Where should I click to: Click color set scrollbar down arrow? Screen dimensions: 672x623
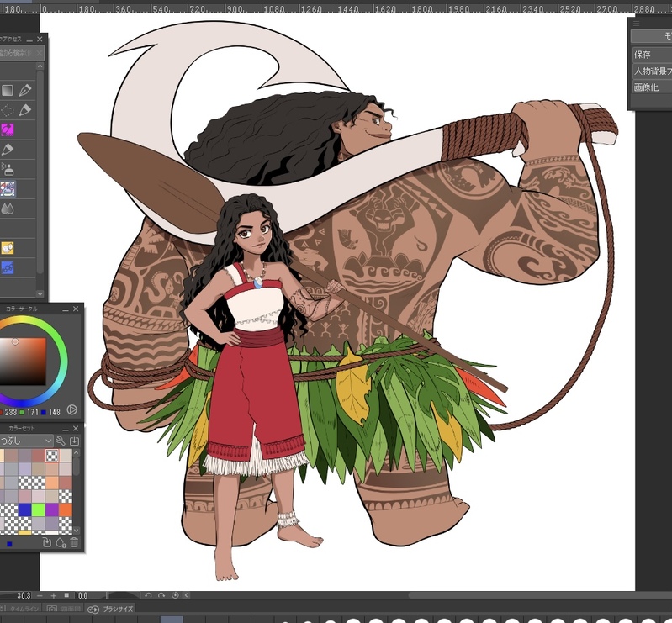[x=77, y=531]
